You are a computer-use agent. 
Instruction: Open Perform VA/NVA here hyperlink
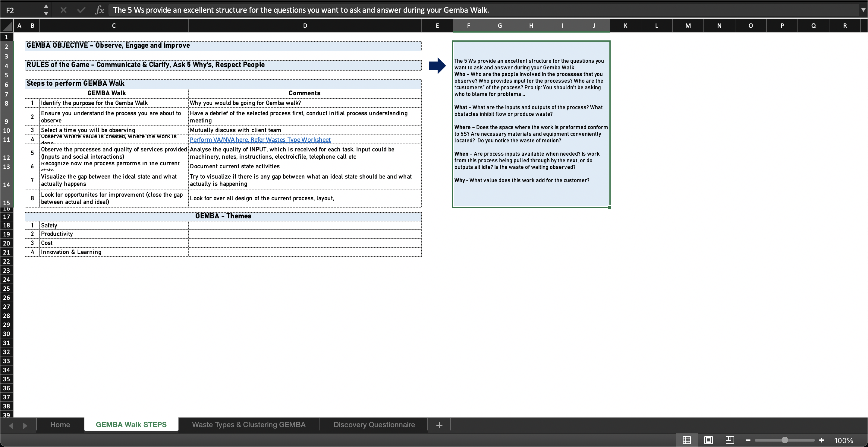point(260,140)
